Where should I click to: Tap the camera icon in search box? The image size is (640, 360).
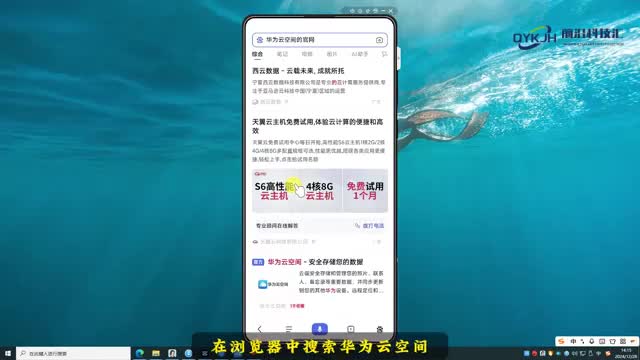pos(379,40)
